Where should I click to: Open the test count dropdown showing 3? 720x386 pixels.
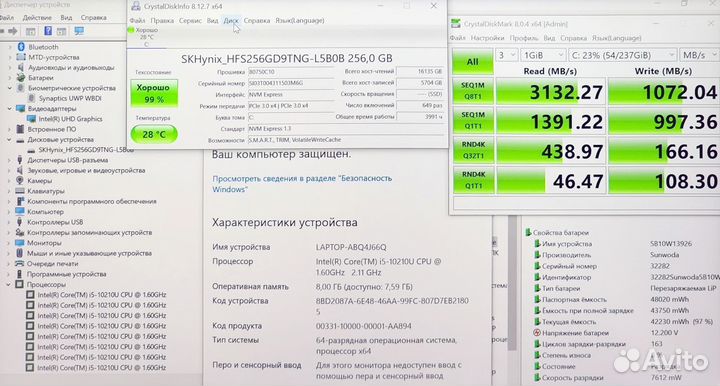coord(507,55)
